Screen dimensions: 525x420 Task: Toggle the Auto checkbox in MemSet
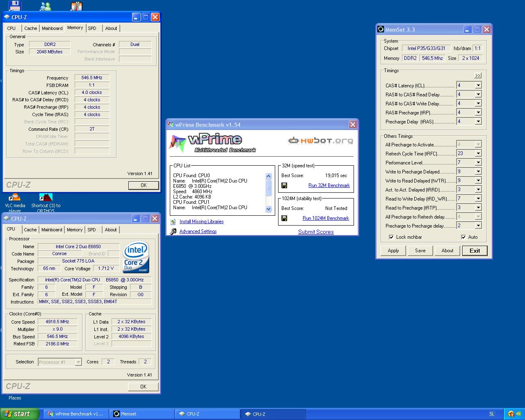coord(463,237)
